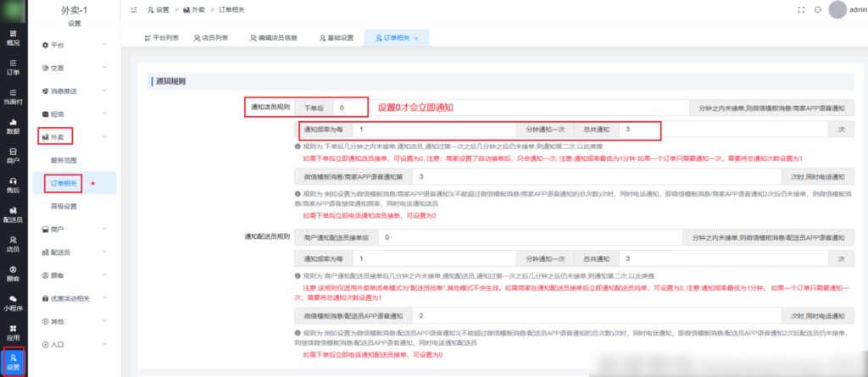This screenshot has width=868, height=377.
Task: Focus the store staff 通知频率为每 input
Action: pyautogui.click(x=435, y=130)
